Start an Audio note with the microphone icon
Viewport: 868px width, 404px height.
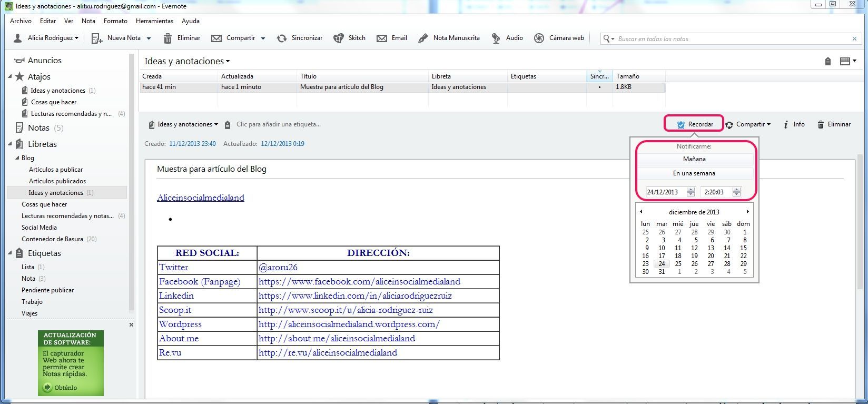[496, 38]
